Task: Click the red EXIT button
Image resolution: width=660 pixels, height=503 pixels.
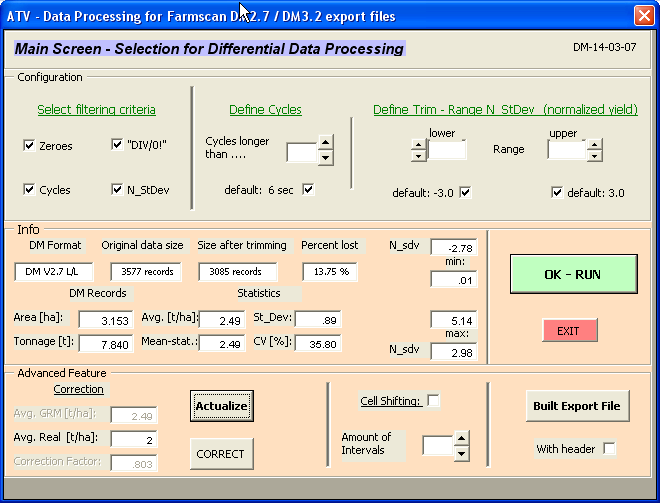Action: pos(570,330)
